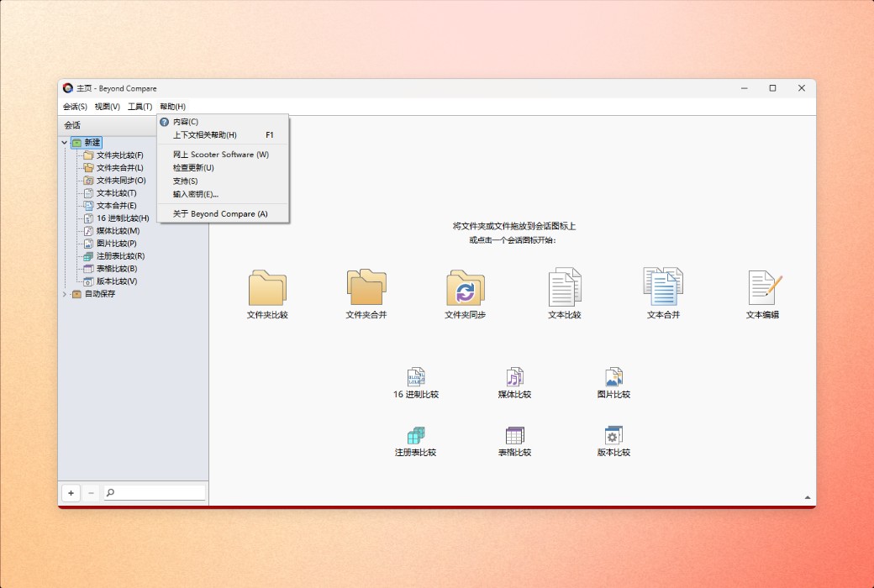Start the 表格比较 table compare icon
Screen dimensions: 874x588
coord(514,435)
